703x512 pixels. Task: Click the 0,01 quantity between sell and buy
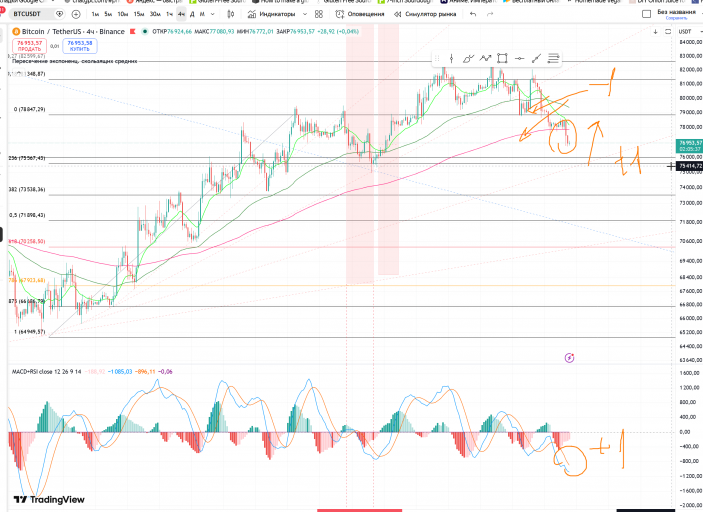tap(55, 46)
